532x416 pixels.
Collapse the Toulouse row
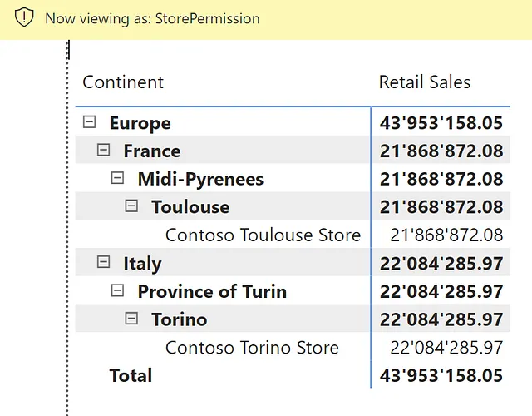[131, 206]
